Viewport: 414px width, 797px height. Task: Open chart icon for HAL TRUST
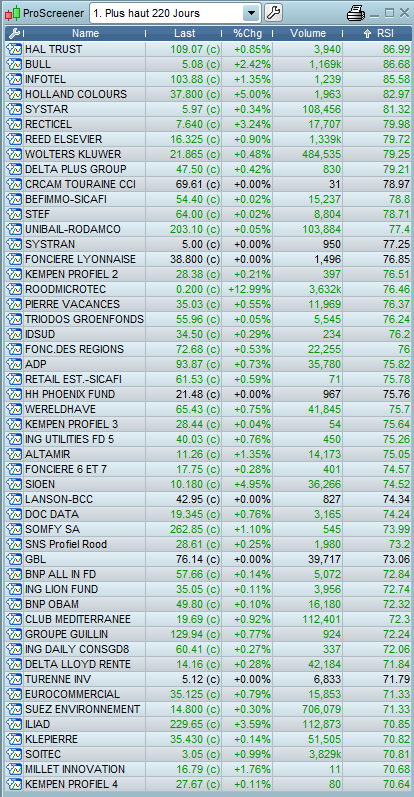coord(13,49)
